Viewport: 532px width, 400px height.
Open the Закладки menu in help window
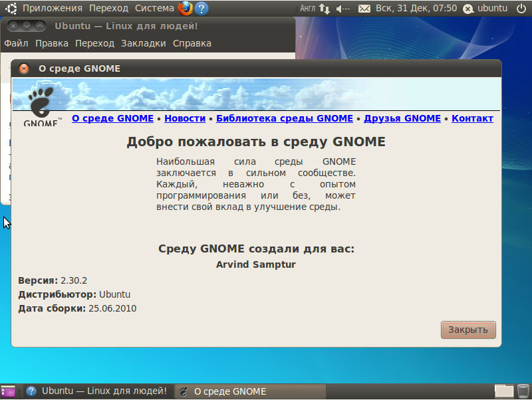[x=144, y=43]
